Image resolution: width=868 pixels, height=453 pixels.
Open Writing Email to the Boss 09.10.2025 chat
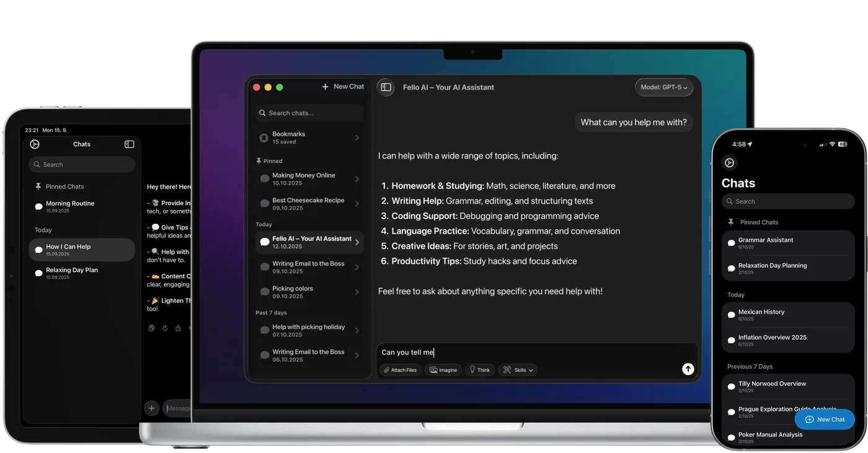[x=309, y=267]
